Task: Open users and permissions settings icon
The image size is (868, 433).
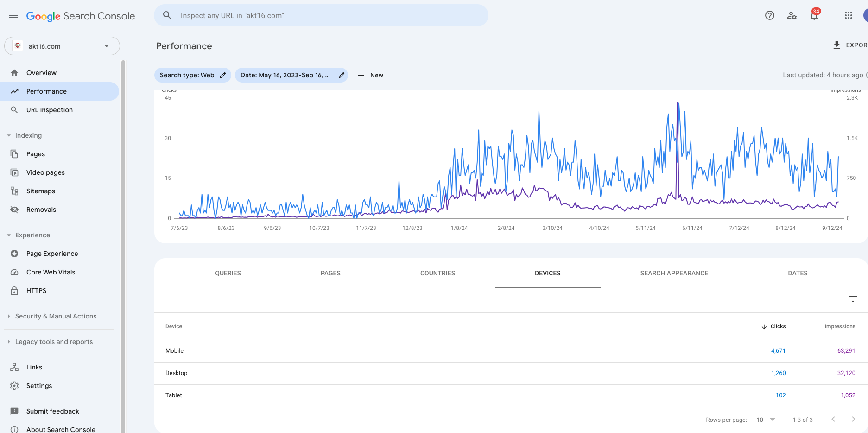Action: point(792,15)
